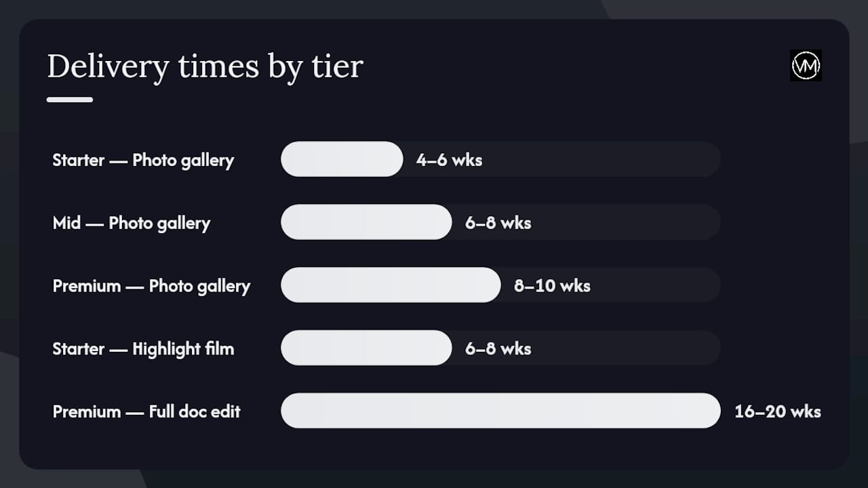Image resolution: width=868 pixels, height=488 pixels.
Task: Click the Mid — Photo gallery label
Action: 132,223
